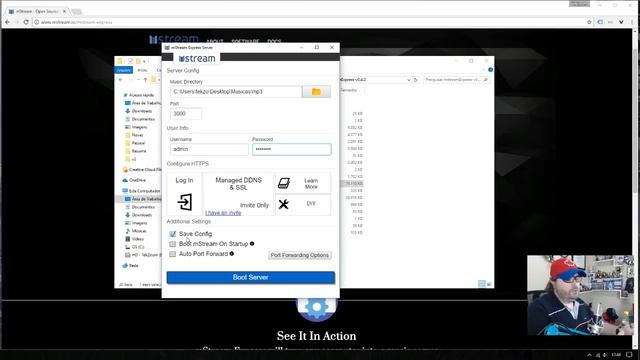The image size is (640, 360).
Task: Open Windows notification center icon
Action: [x=629, y=355]
